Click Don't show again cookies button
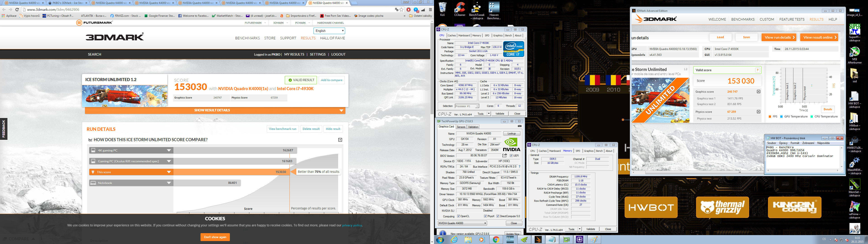The height and width of the screenshot is (244, 868). [x=215, y=237]
